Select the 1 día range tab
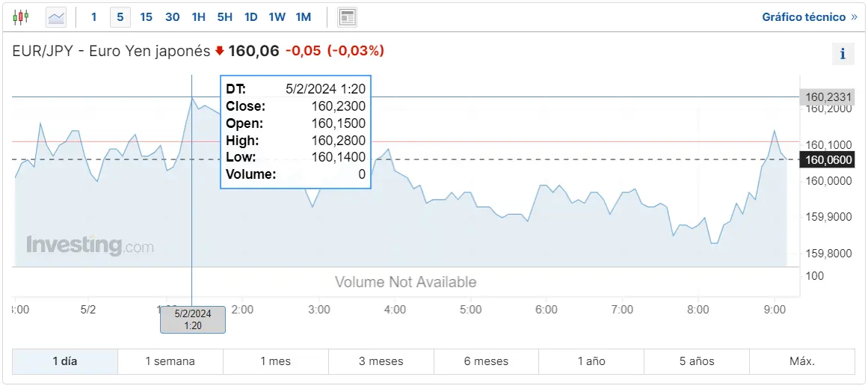The image size is (868, 386). coord(65,361)
